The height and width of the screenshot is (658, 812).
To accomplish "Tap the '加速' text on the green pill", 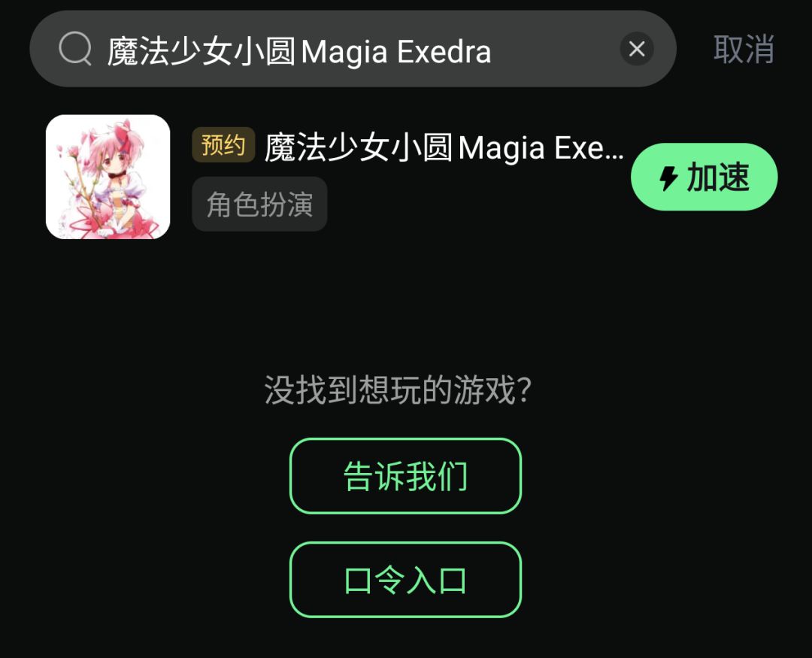I will pyautogui.click(x=718, y=177).
